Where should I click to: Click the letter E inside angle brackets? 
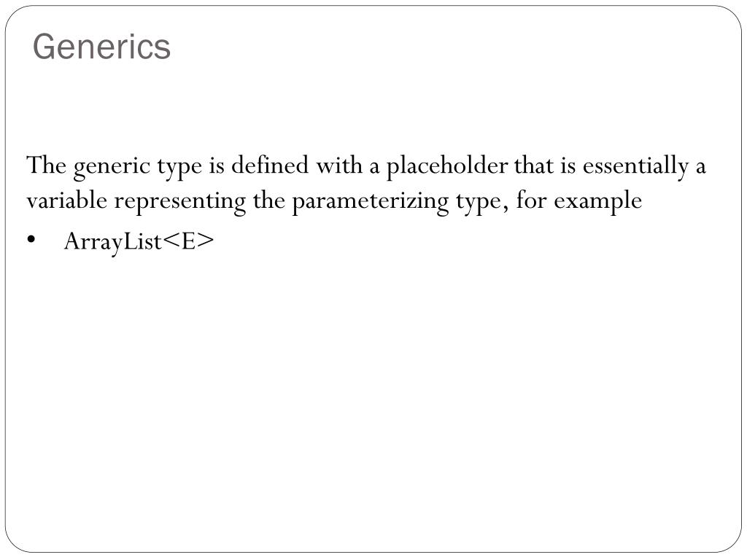(189, 241)
